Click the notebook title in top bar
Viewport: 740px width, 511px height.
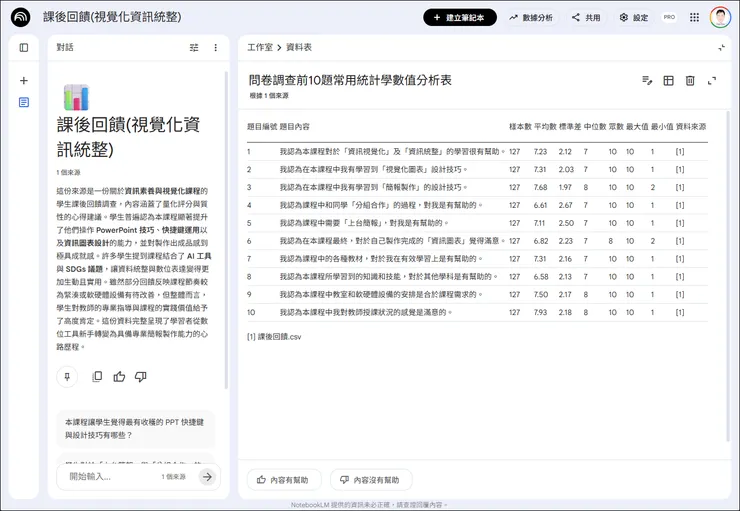coord(112,17)
